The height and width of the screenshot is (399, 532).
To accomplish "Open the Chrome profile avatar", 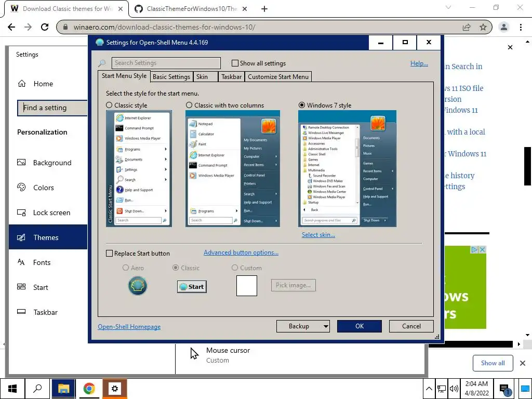I will click(504, 27).
